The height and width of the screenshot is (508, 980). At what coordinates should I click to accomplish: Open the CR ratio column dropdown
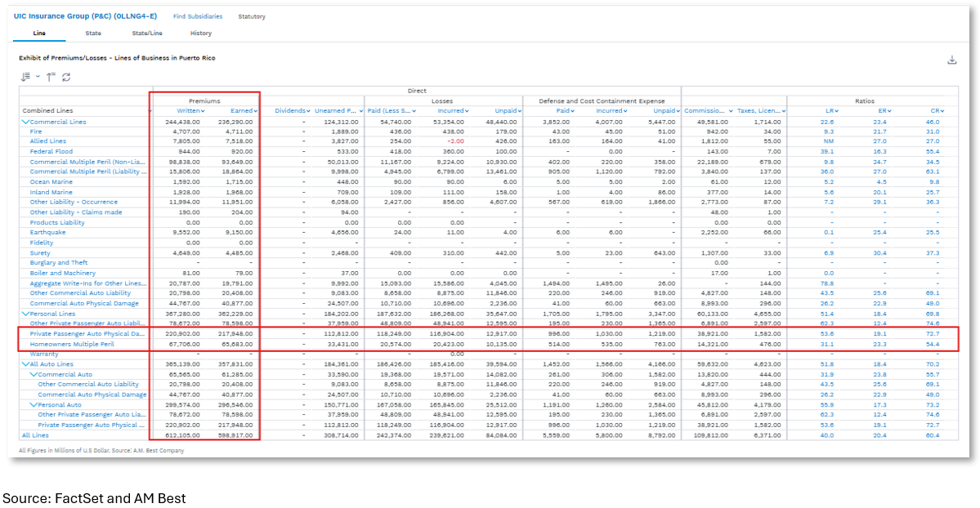pyautogui.click(x=942, y=111)
